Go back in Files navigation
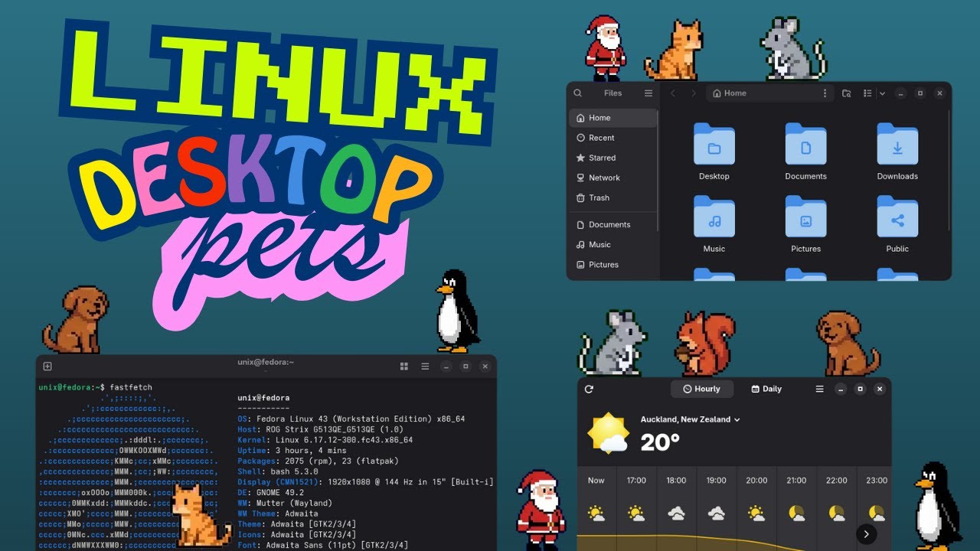The image size is (980, 551). (673, 93)
